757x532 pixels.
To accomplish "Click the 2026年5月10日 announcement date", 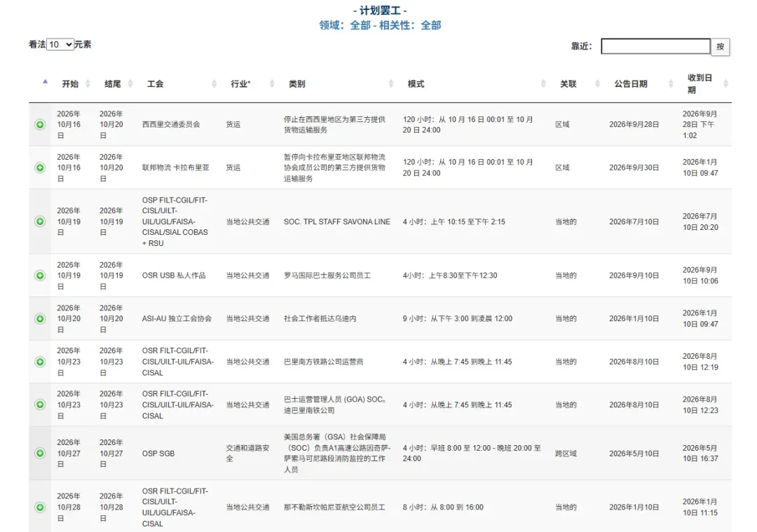I will coord(634,453).
